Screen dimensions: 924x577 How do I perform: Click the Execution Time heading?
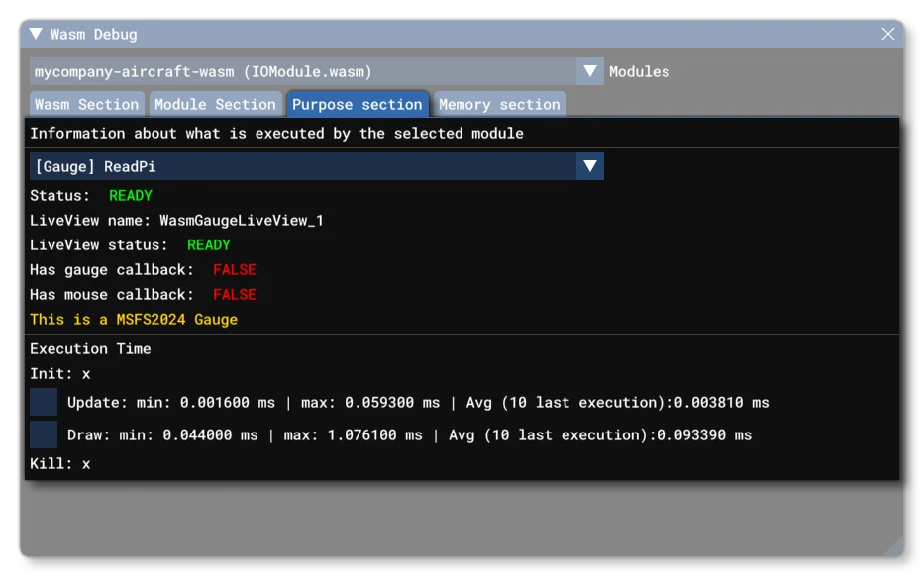90,349
